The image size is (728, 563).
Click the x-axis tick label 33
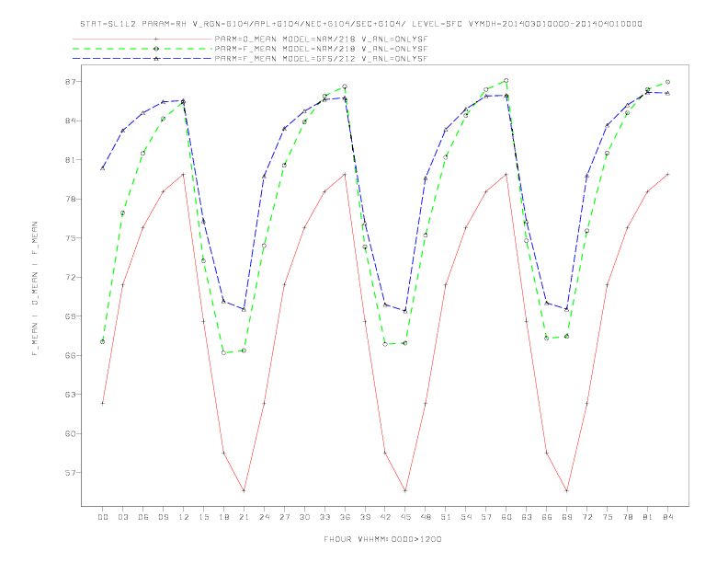coord(324,517)
